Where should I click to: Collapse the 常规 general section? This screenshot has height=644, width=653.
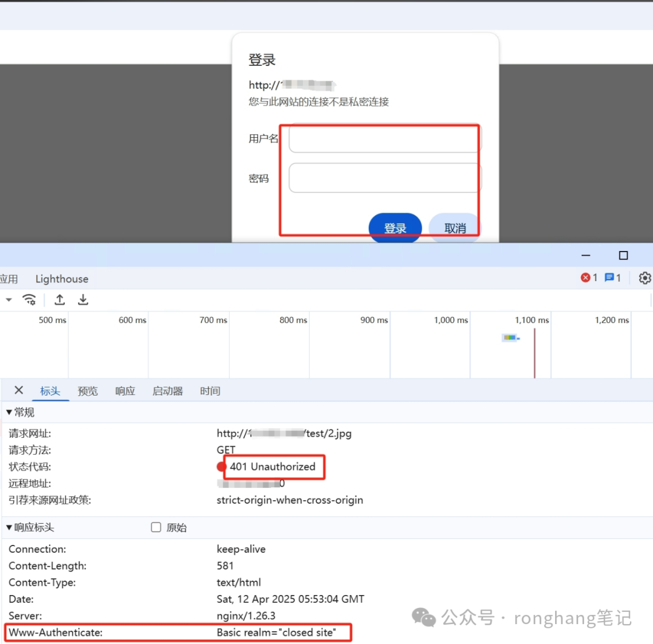[9, 412]
